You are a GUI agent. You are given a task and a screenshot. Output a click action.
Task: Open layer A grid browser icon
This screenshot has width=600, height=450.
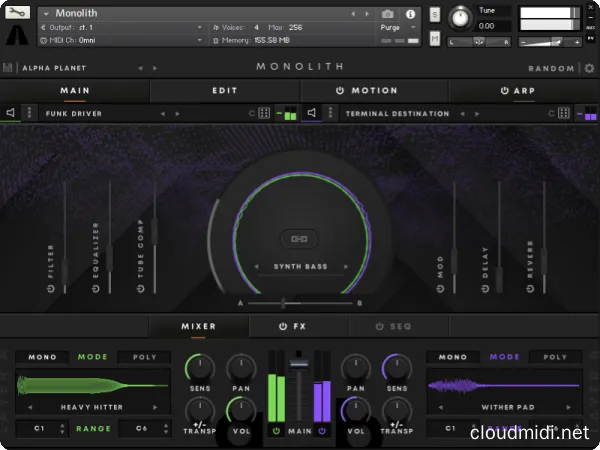click(264, 113)
